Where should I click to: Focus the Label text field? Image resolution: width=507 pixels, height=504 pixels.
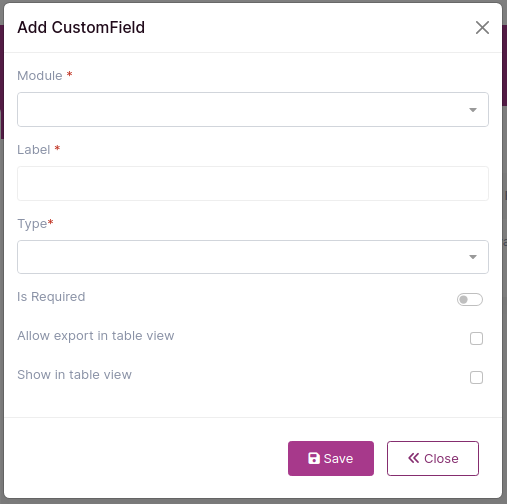(x=253, y=183)
